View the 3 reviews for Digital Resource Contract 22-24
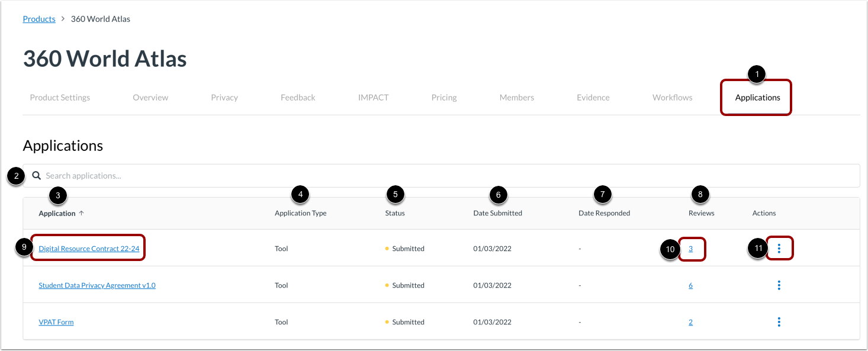 (692, 248)
